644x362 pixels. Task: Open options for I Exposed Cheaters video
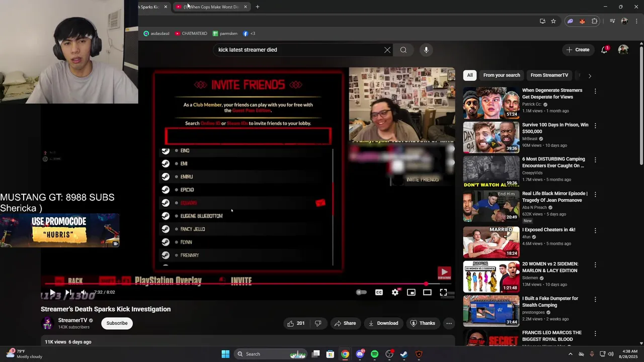595,231
